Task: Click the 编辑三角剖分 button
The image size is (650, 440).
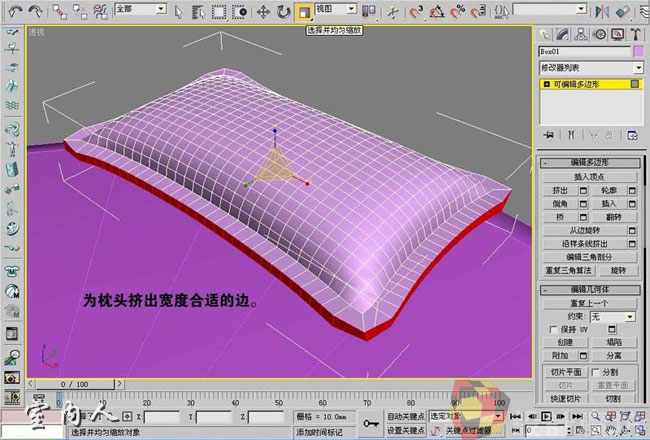Action: tap(589, 257)
